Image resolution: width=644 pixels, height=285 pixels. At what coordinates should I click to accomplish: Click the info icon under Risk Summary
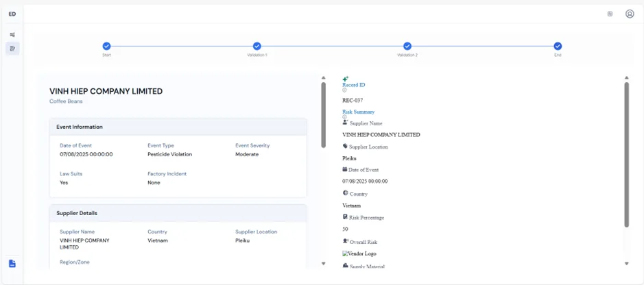344,117
